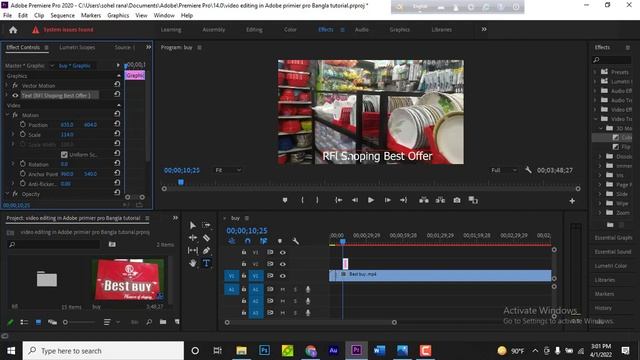The width and height of the screenshot is (640, 360).
Task: Click the Extract button
Action: point(440,200)
